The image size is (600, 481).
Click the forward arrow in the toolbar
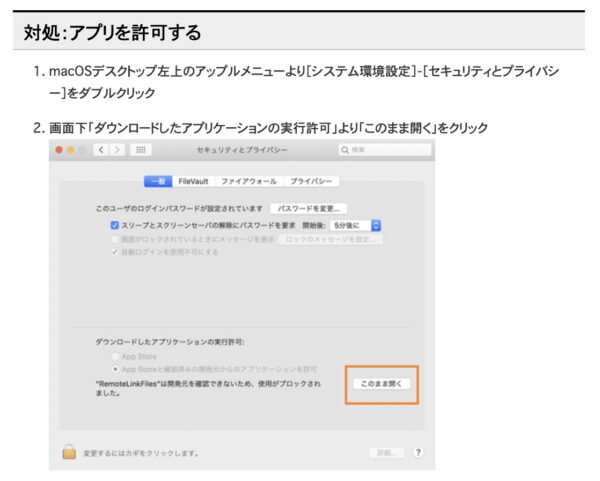pyautogui.click(x=117, y=150)
